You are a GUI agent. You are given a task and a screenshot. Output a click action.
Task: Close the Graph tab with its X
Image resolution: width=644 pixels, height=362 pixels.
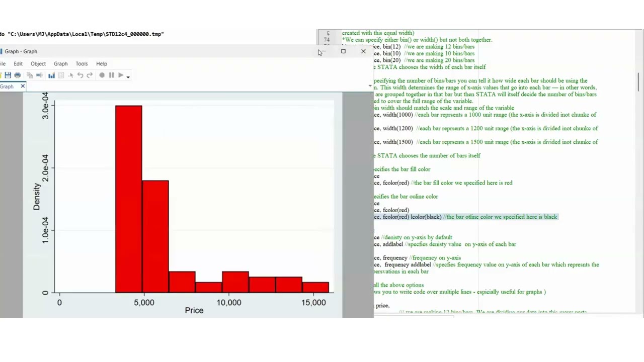tap(23, 86)
